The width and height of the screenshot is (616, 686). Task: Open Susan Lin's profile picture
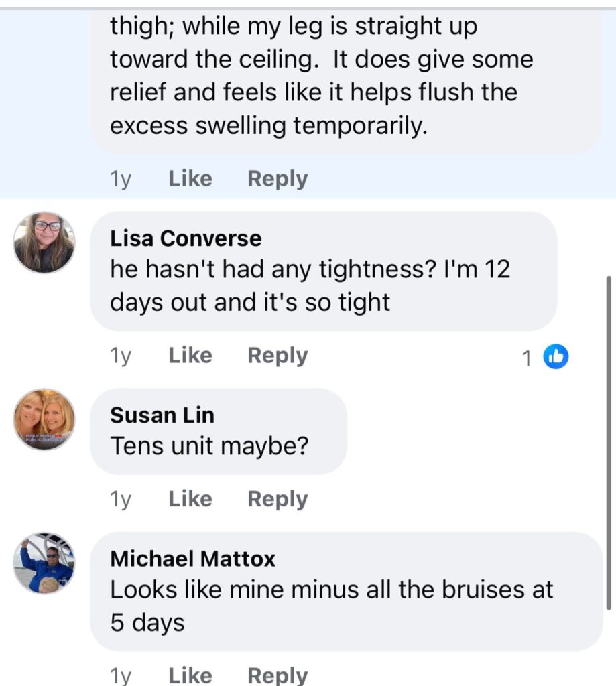[44, 419]
